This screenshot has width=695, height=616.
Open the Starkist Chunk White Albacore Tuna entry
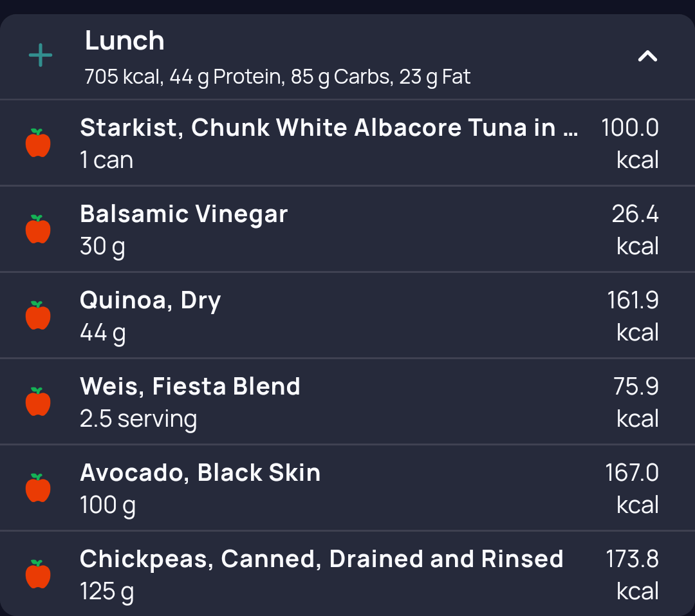click(328, 128)
